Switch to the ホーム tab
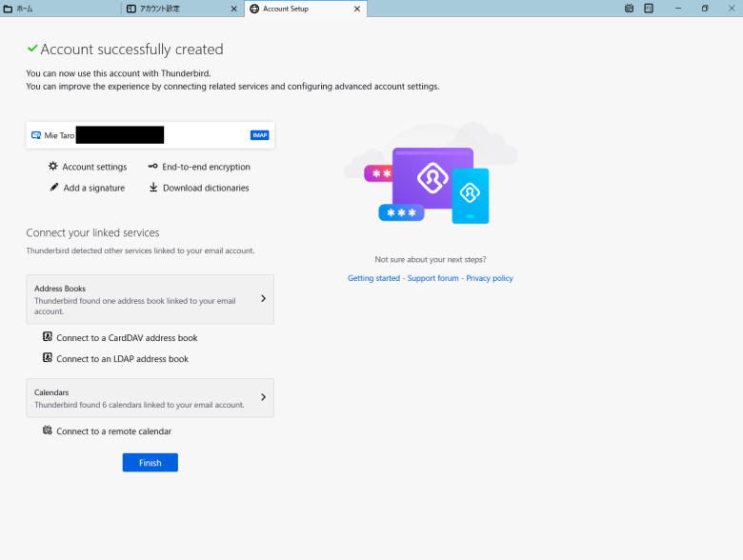743x560 pixels. click(61, 9)
